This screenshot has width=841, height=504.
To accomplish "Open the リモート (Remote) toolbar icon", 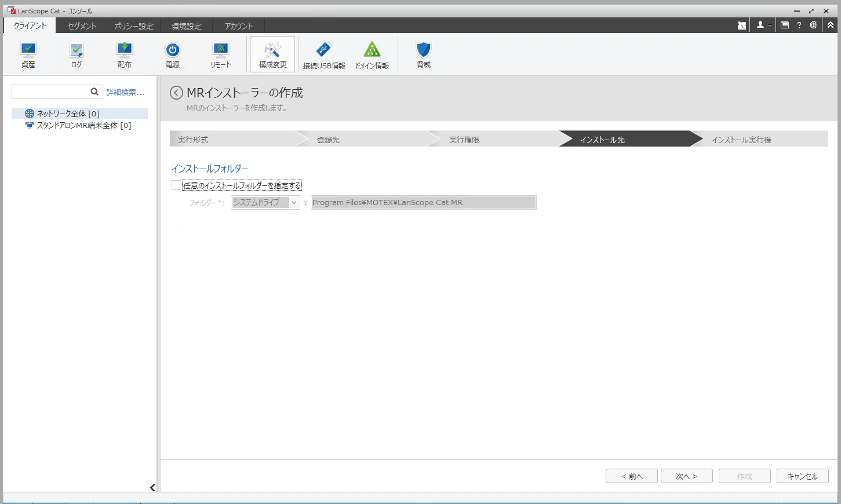I will pyautogui.click(x=221, y=55).
